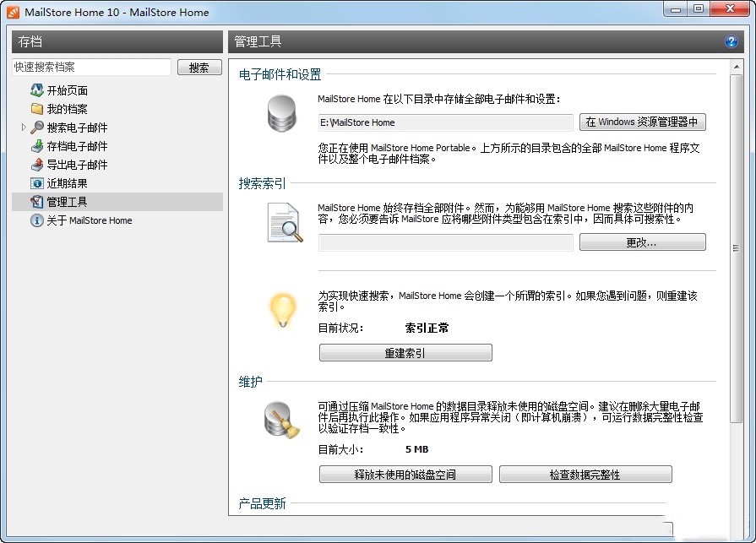Click the yellow light bulb index icon
Viewport: 756px width, 543px height.
282,310
